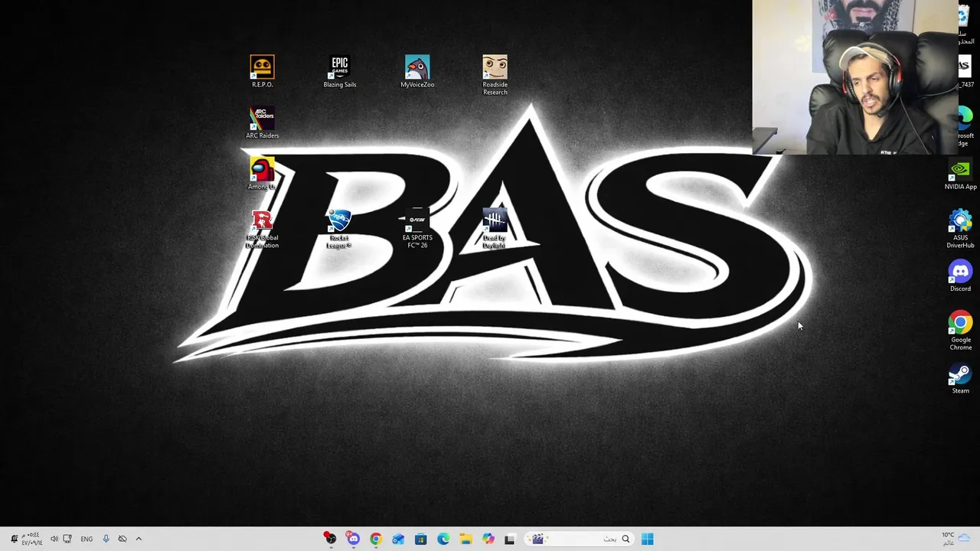
Task: Open Microsoft Store from the taskbar
Action: pyautogui.click(x=420, y=539)
